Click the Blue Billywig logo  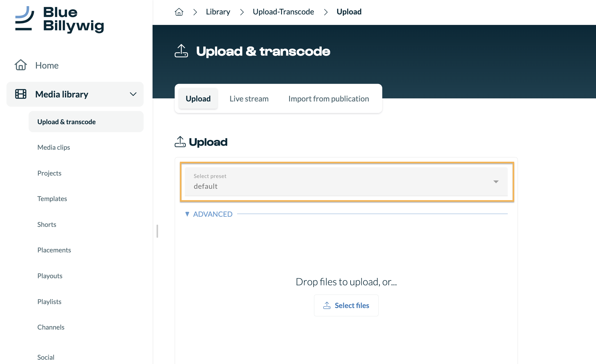click(x=60, y=19)
